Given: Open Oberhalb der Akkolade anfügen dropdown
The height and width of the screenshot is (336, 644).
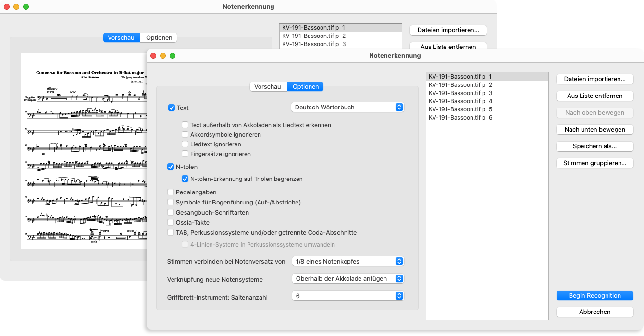Looking at the screenshot, I should coord(347,279).
